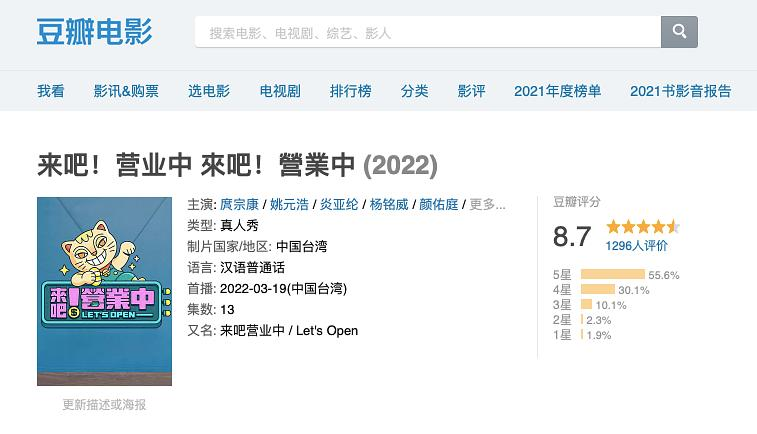Click the Let's Open show poster
The height and width of the screenshot is (434, 757).
coord(104,291)
